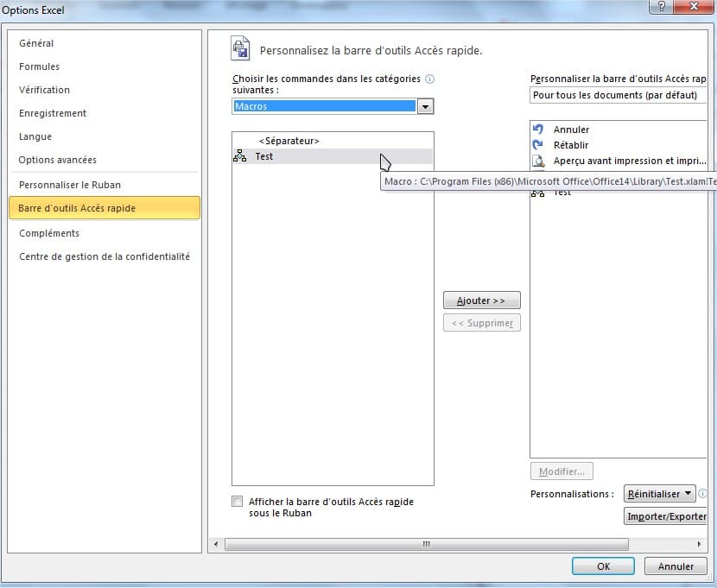Expand the Réinitialiser dropdown button
The width and height of the screenshot is (717, 588).
click(x=660, y=494)
